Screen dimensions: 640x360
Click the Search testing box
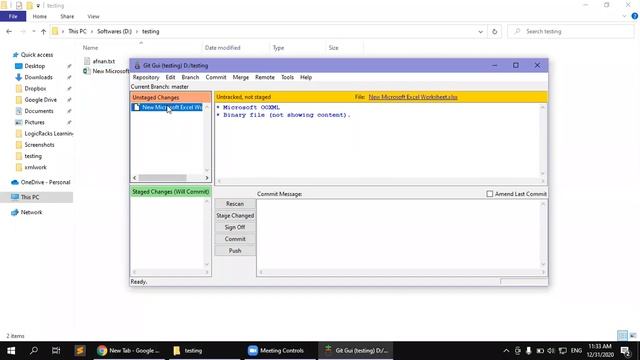tap(571, 31)
